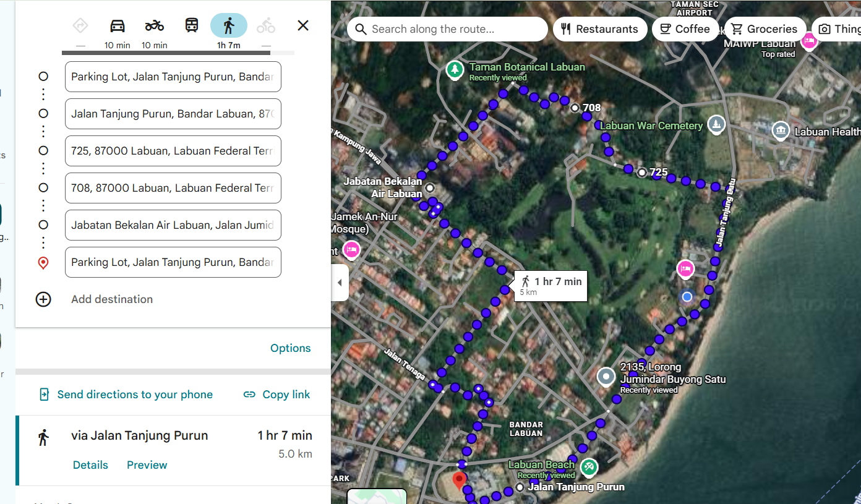Open route Details
Viewport: 861px width, 504px height.
[x=90, y=465]
